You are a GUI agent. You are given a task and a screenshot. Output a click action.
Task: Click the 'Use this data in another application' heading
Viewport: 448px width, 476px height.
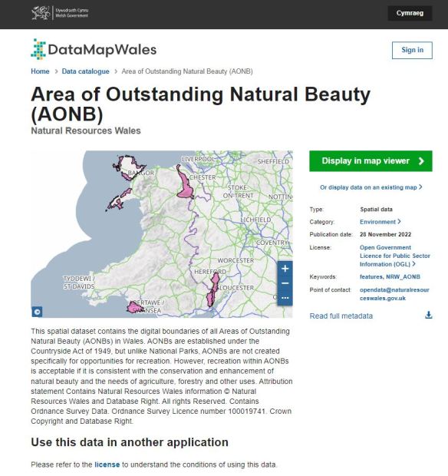[130, 442]
